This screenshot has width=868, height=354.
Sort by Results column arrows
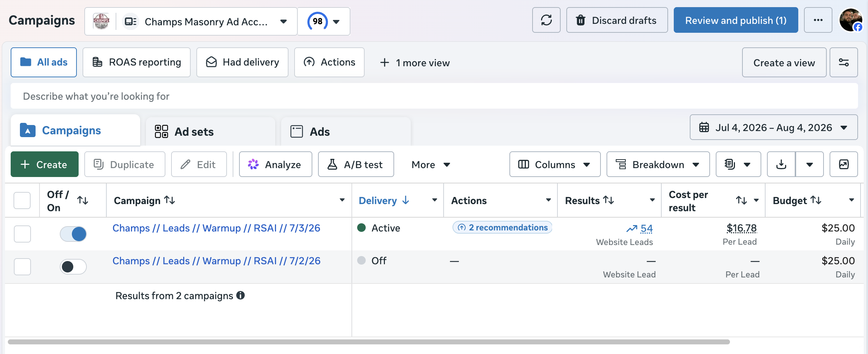click(x=609, y=200)
